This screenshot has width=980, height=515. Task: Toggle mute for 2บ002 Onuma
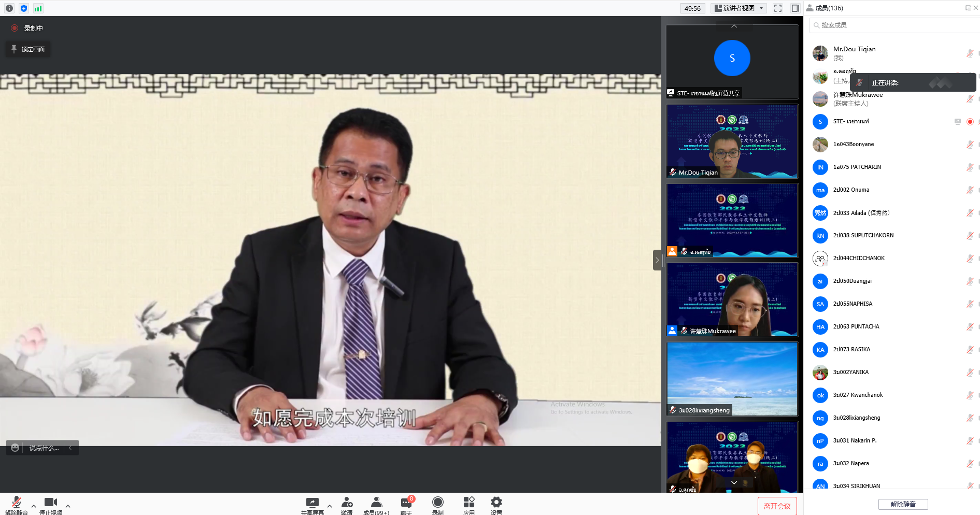[x=970, y=190]
